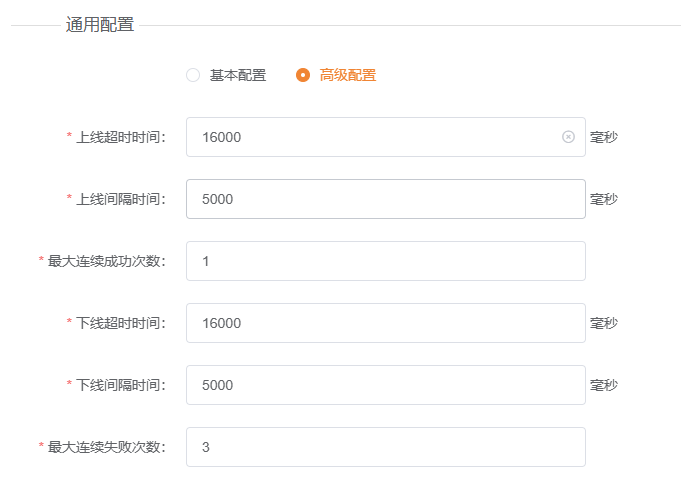Viewport: 693px width, 501px height.
Task: Click the 最大连续失败次数 input field
Action: 386,447
